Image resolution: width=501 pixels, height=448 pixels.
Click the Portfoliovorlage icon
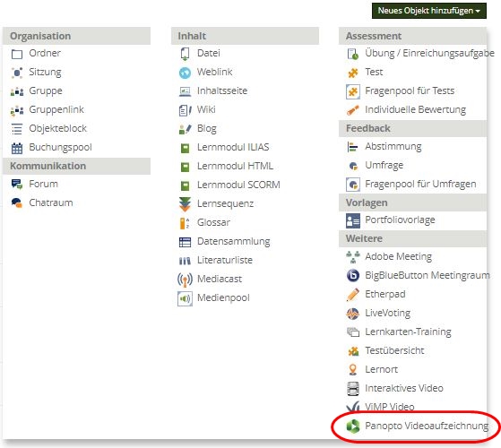[353, 220]
